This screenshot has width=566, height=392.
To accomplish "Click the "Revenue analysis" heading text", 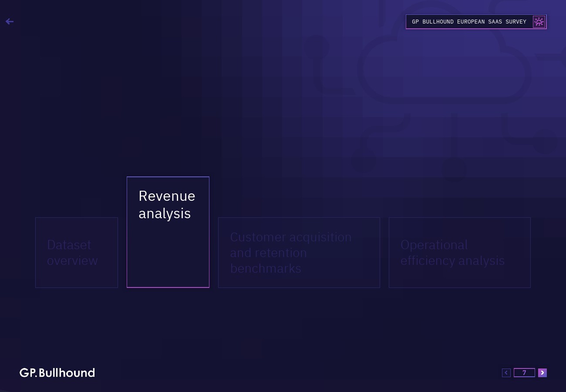I will (x=167, y=205).
